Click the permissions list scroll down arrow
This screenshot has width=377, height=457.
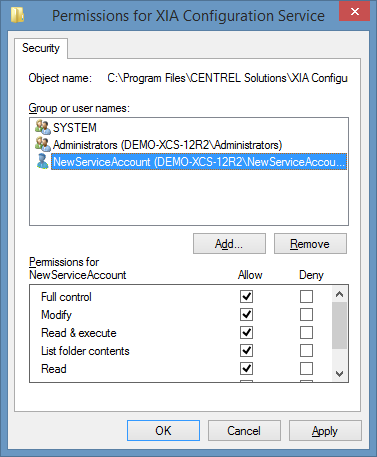339,373
